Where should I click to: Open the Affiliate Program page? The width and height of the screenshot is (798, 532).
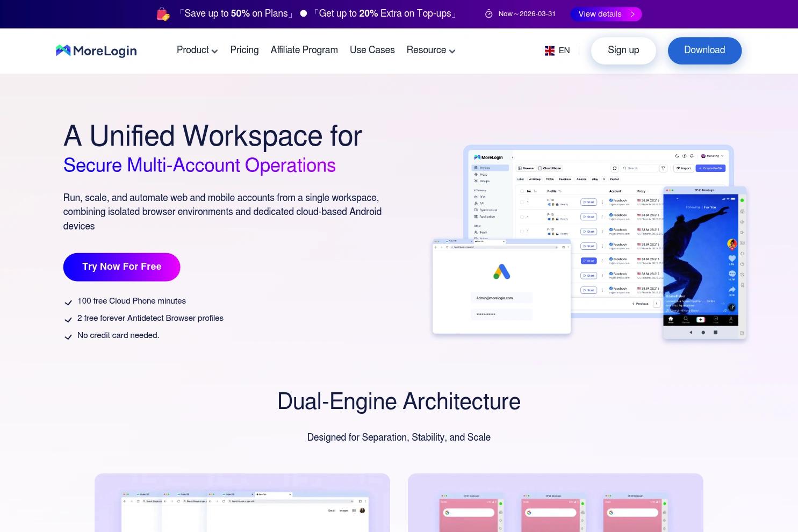304,50
